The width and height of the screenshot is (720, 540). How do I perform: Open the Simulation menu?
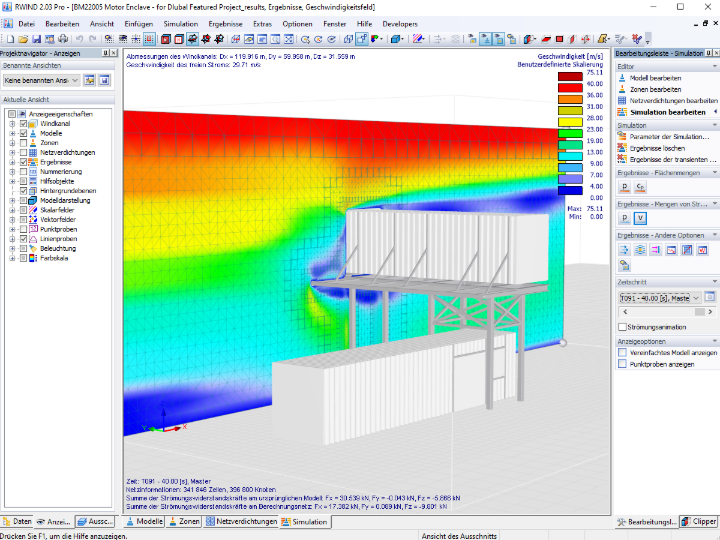pyautogui.click(x=180, y=24)
